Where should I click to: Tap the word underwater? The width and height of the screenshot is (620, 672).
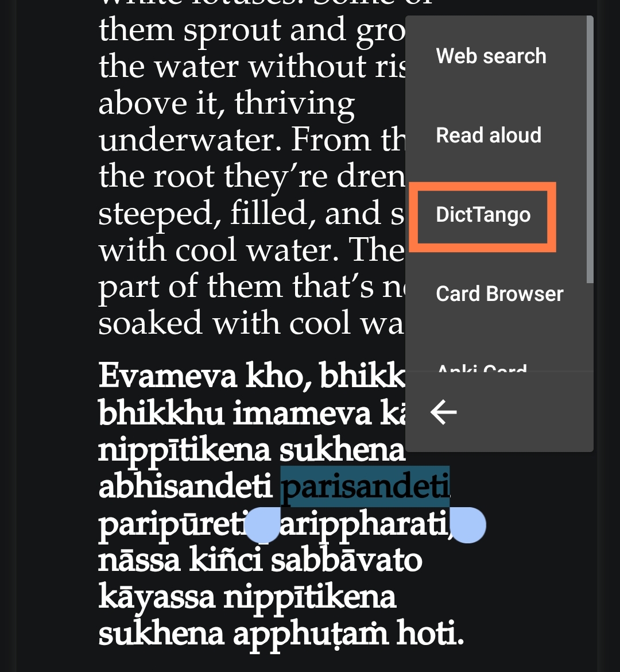click(x=189, y=140)
